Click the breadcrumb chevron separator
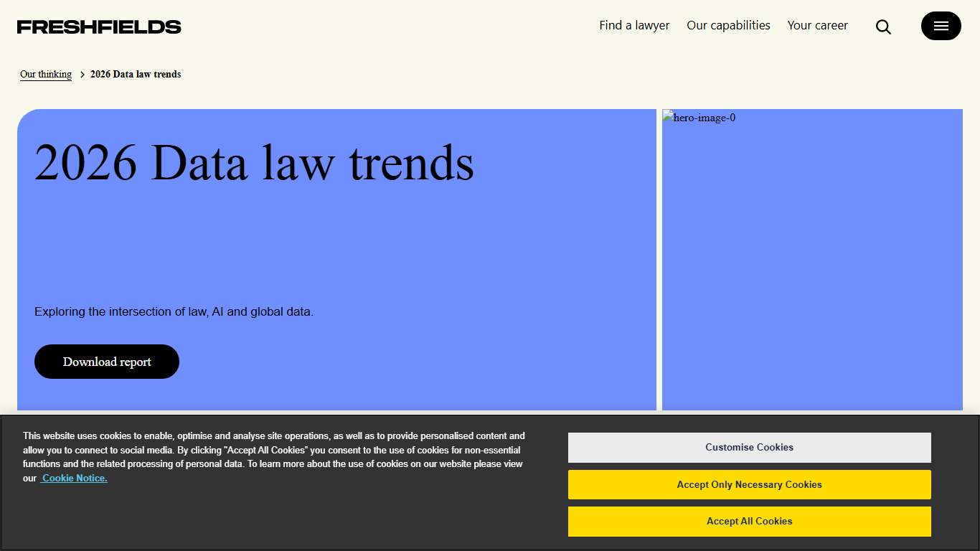Image resolution: width=980 pixels, height=551 pixels. (82, 74)
